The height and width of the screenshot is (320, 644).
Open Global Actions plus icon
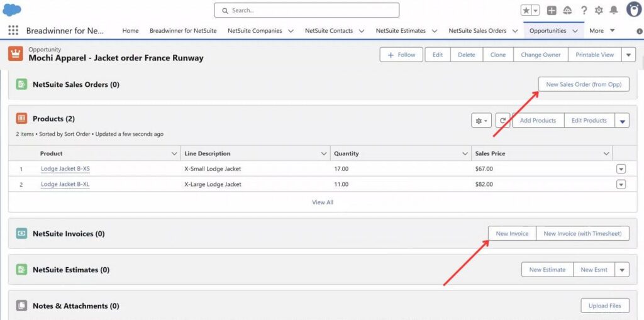(x=552, y=10)
